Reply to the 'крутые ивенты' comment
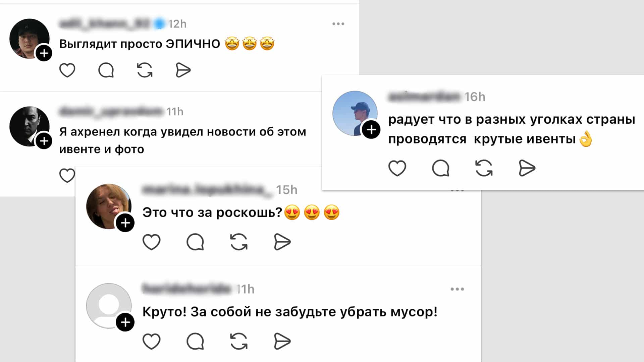 click(440, 168)
